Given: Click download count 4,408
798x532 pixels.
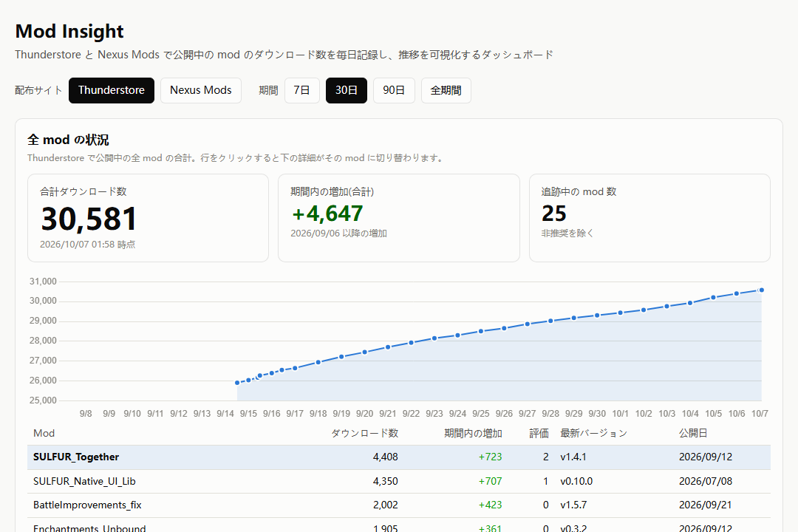Looking at the screenshot, I should pos(385,457).
